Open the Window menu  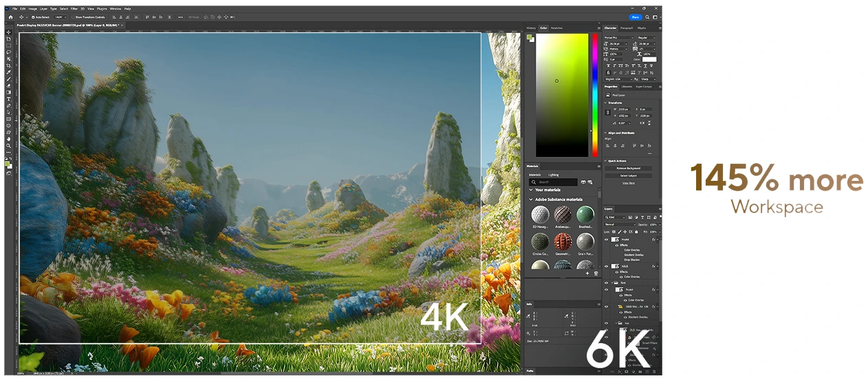click(116, 9)
